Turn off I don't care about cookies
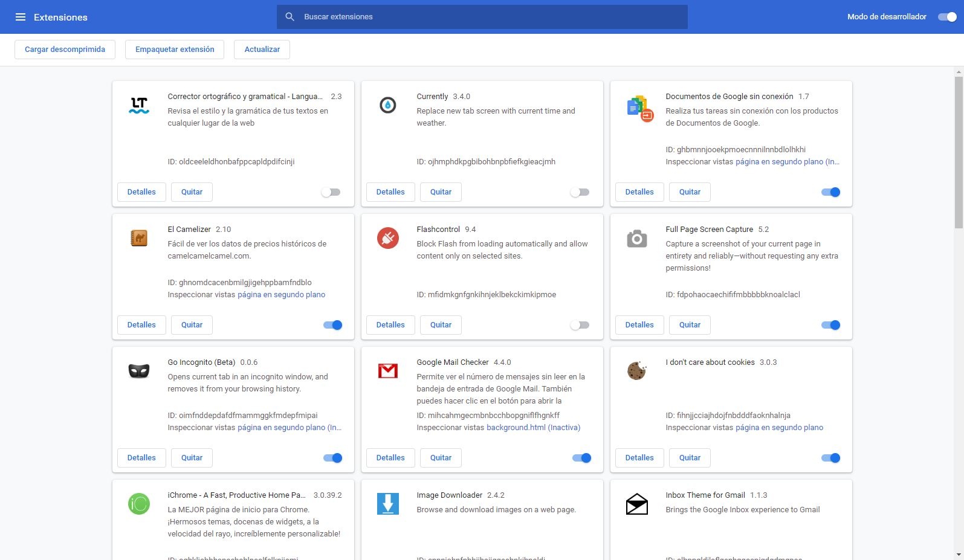 pos(831,458)
